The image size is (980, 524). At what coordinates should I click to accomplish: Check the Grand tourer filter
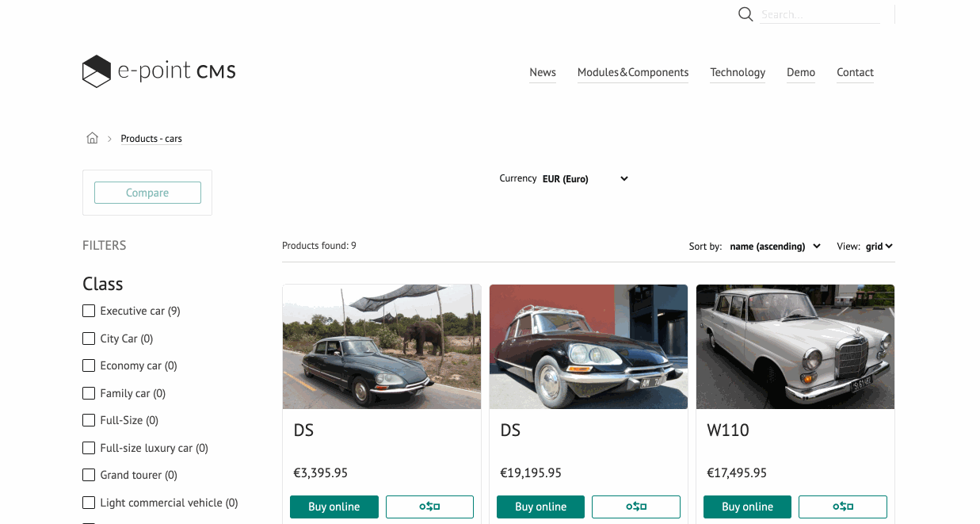(x=89, y=475)
